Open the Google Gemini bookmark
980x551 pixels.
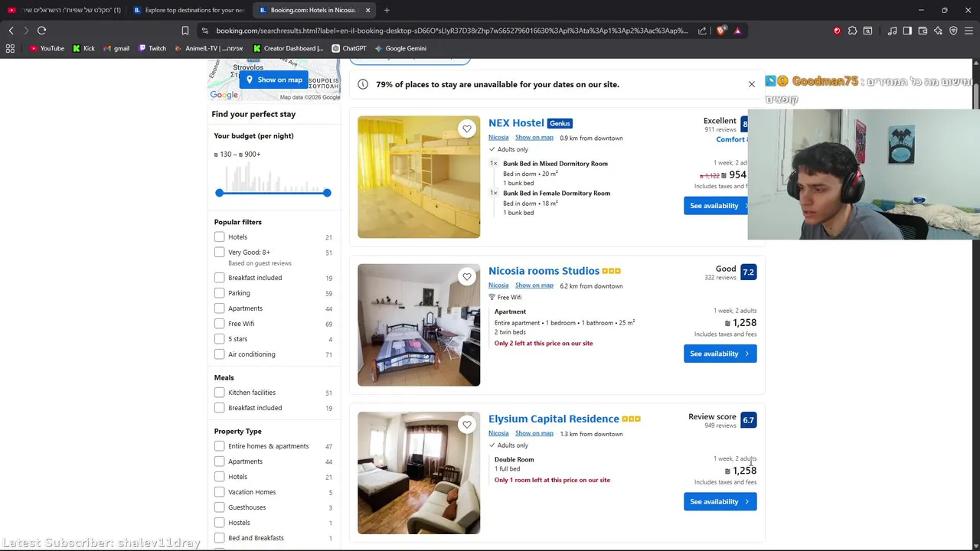(x=400, y=48)
